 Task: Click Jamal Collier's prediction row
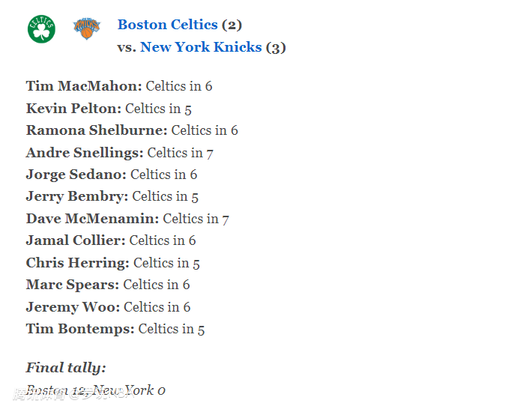(111, 240)
